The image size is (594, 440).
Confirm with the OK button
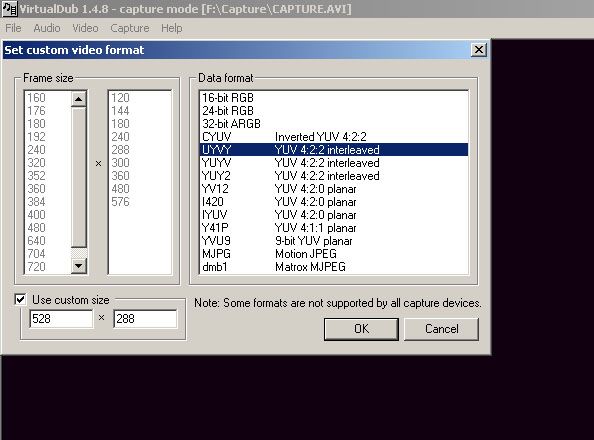(361, 329)
